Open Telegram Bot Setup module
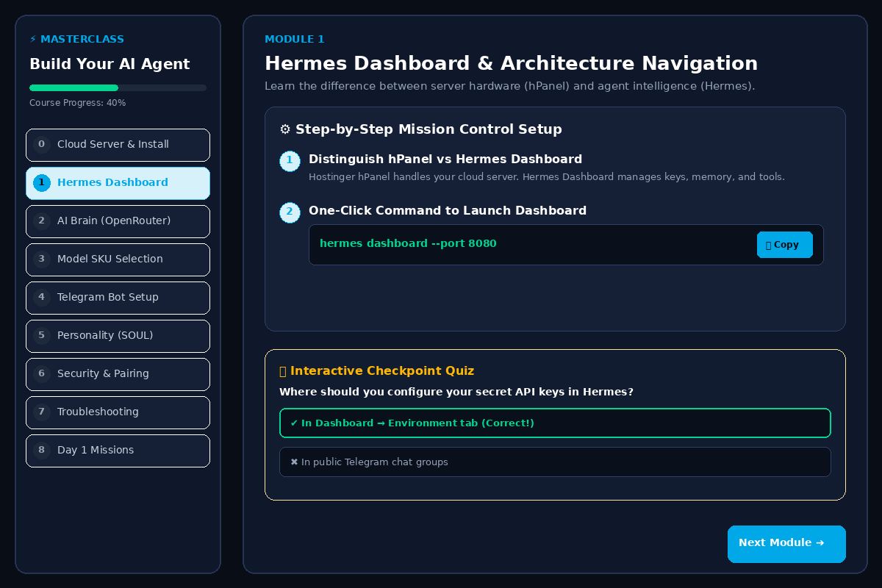882x588 pixels. (118, 298)
